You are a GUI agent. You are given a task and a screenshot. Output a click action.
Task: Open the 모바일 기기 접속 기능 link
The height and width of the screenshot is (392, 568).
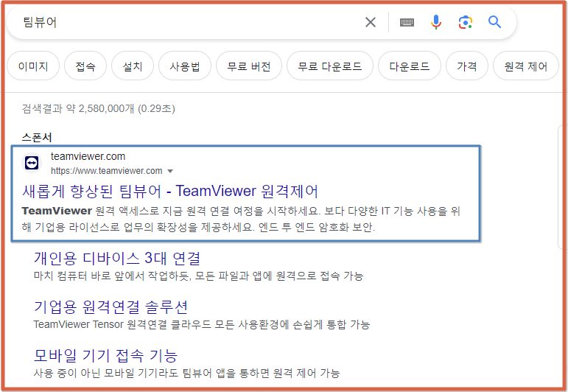106,355
